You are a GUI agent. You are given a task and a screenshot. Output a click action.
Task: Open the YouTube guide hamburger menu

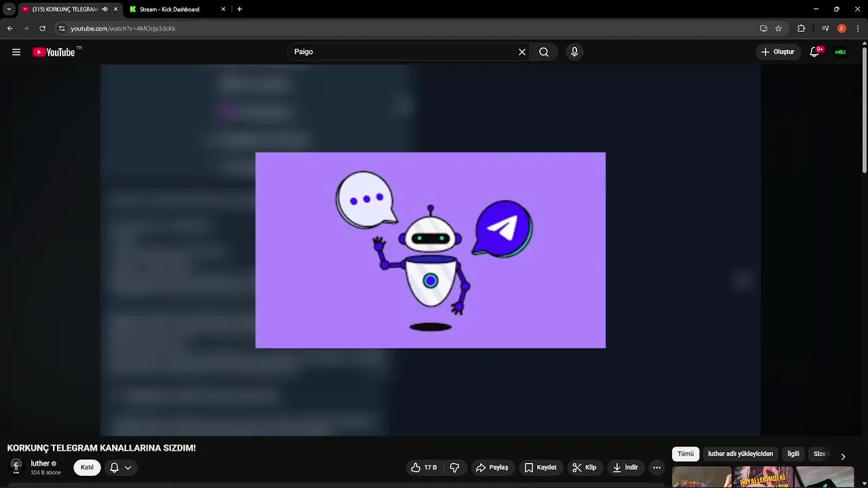pyautogui.click(x=16, y=52)
